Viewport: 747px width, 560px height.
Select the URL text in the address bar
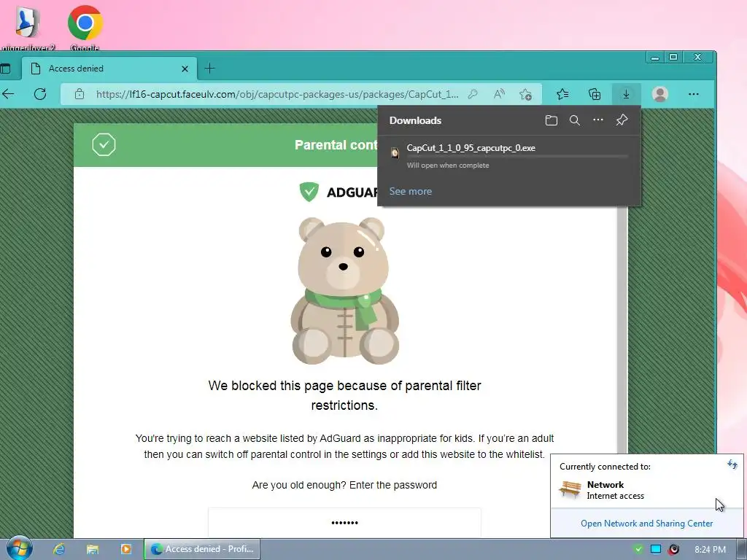[x=276, y=94]
